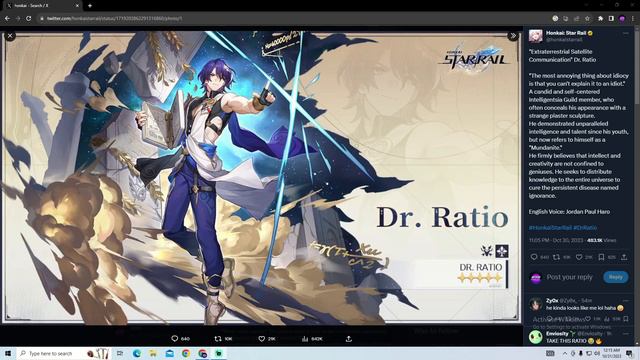Open the taskbar clock and date
The width and height of the screenshot is (640, 360).
611,353
